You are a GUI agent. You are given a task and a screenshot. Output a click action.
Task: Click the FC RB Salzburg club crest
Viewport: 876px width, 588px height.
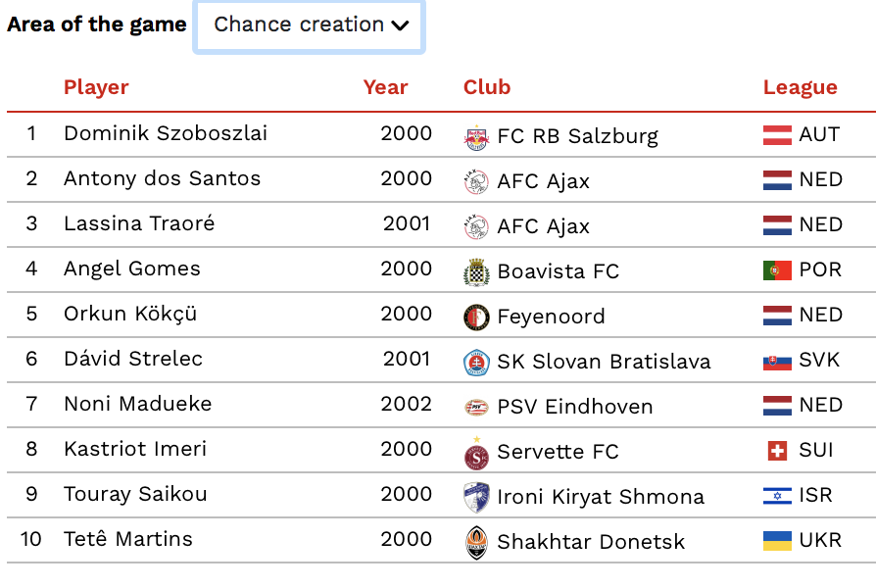pyautogui.click(x=476, y=137)
